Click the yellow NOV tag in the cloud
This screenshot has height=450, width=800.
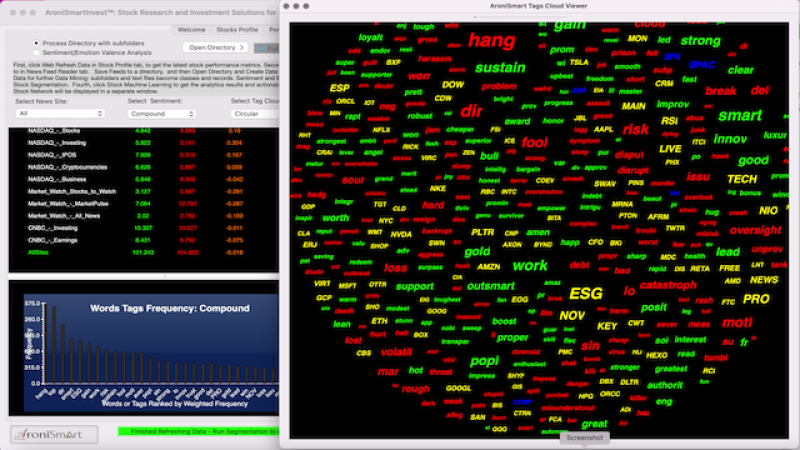pos(572,316)
